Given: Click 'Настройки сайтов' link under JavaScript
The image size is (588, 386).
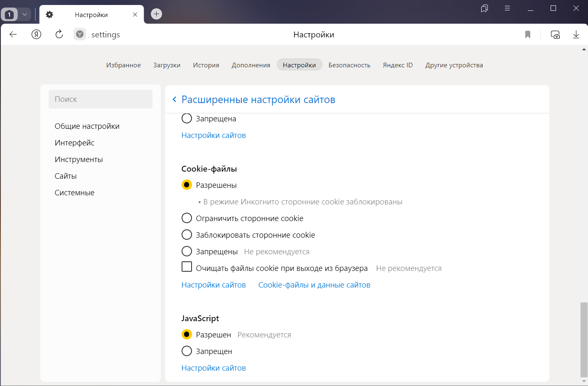Looking at the screenshot, I should pyautogui.click(x=214, y=368).
